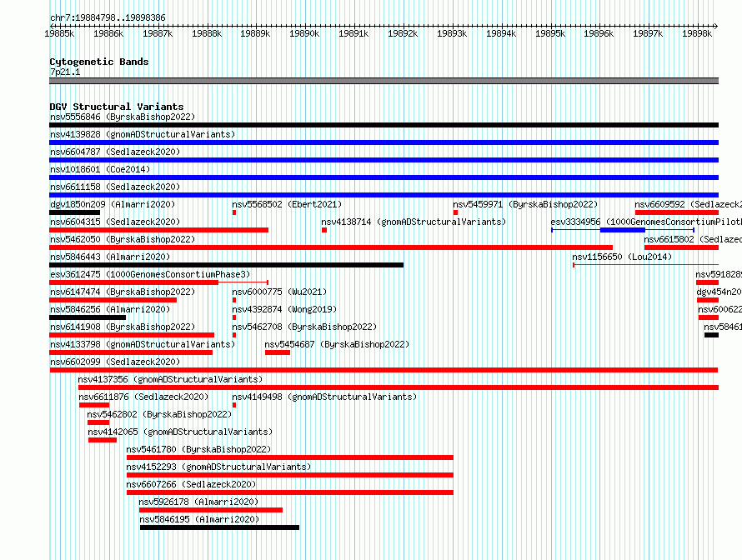Image resolution: width=742 pixels, height=560 pixels.
Task: Click the nsv4142065 gnomADStructuralVariants label
Action: [x=180, y=432]
